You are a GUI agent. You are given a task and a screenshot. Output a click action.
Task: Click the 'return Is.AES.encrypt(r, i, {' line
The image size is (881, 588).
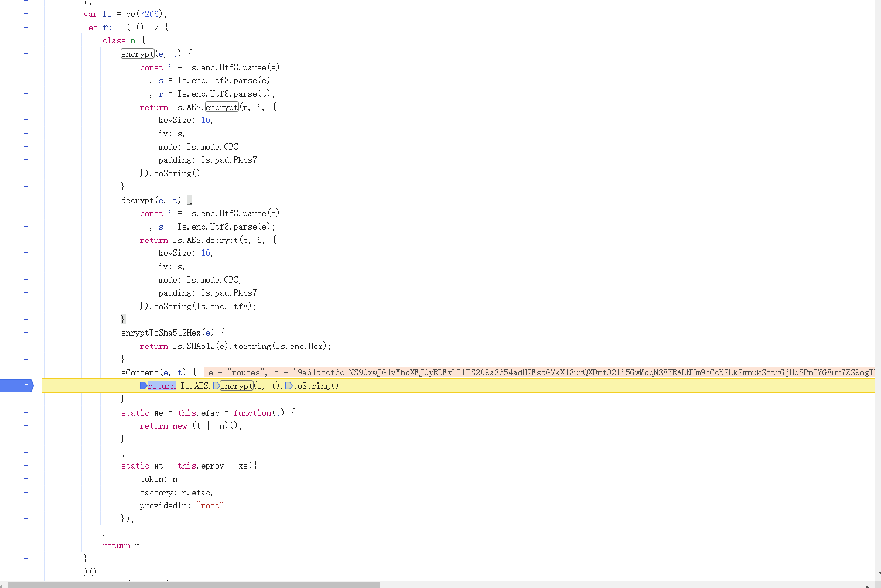pyautogui.click(x=208, y=107)
